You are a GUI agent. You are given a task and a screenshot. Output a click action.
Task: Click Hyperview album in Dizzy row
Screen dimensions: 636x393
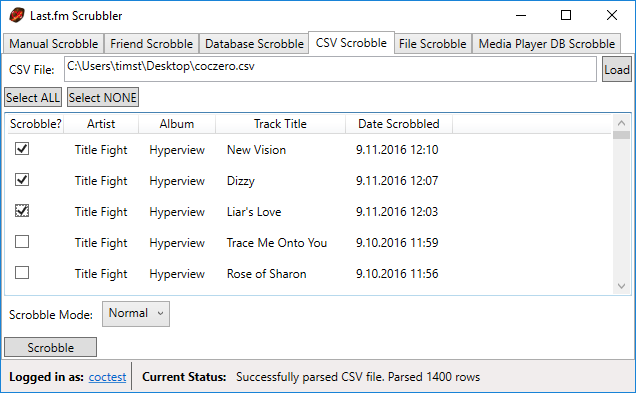pos(177,181)
